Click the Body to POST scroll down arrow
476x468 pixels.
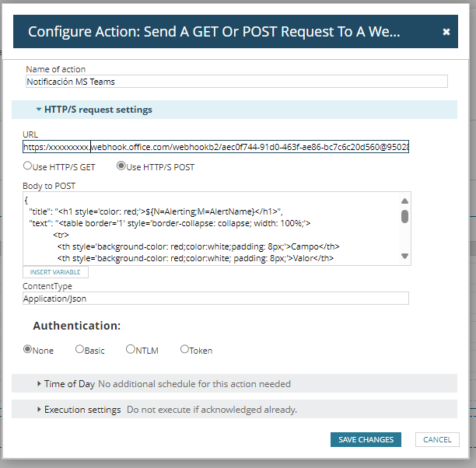tap(404, 256)
